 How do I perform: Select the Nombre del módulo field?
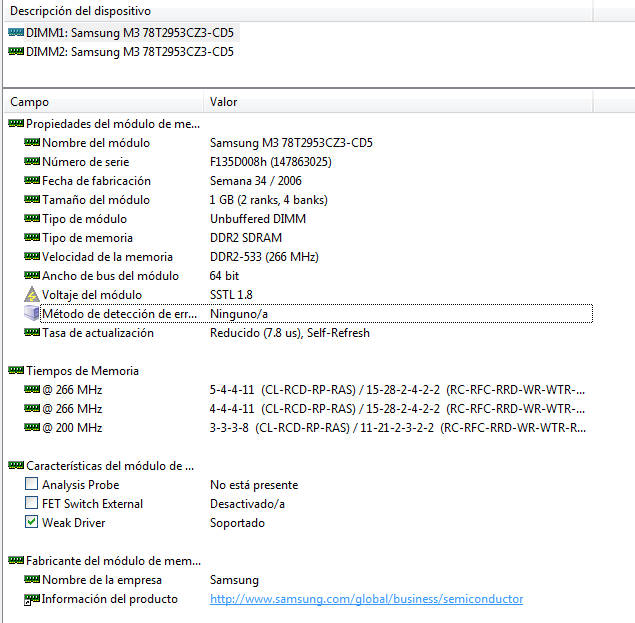pyautogui.click(x=96, y=143)
